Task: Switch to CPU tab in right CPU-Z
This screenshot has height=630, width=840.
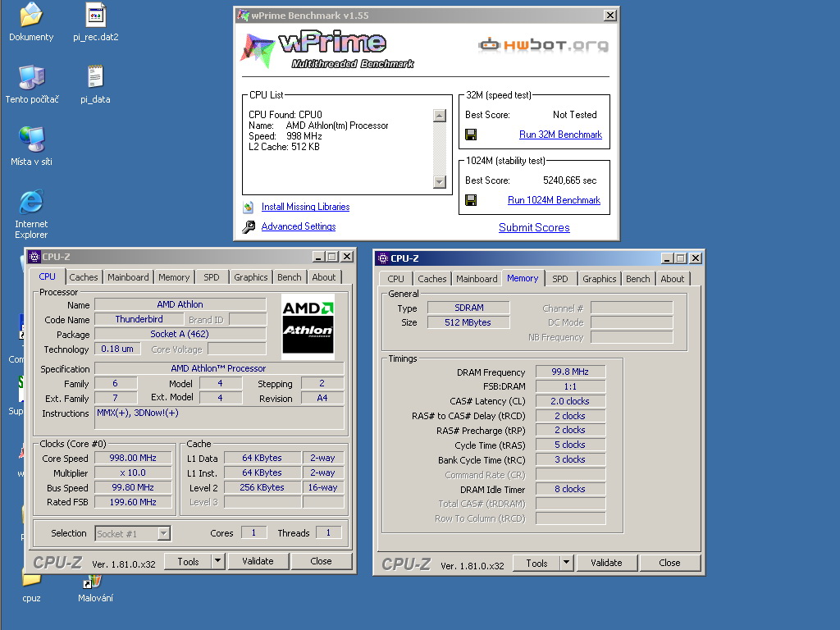Action: click(395, 279)
